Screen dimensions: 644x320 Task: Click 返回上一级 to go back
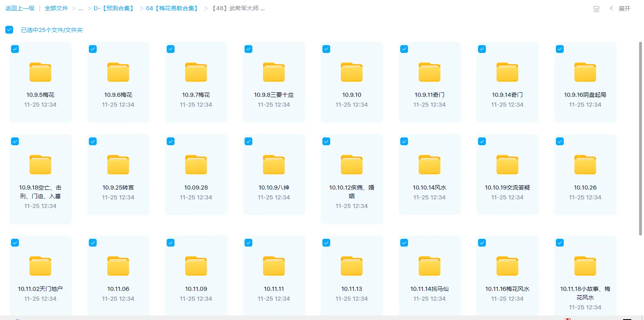(20, 9)
